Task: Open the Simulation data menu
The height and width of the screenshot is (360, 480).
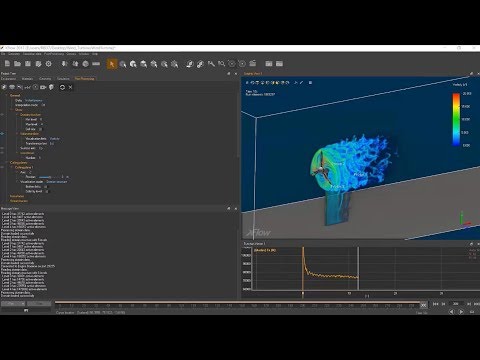Action: click(x=32, y=54)
